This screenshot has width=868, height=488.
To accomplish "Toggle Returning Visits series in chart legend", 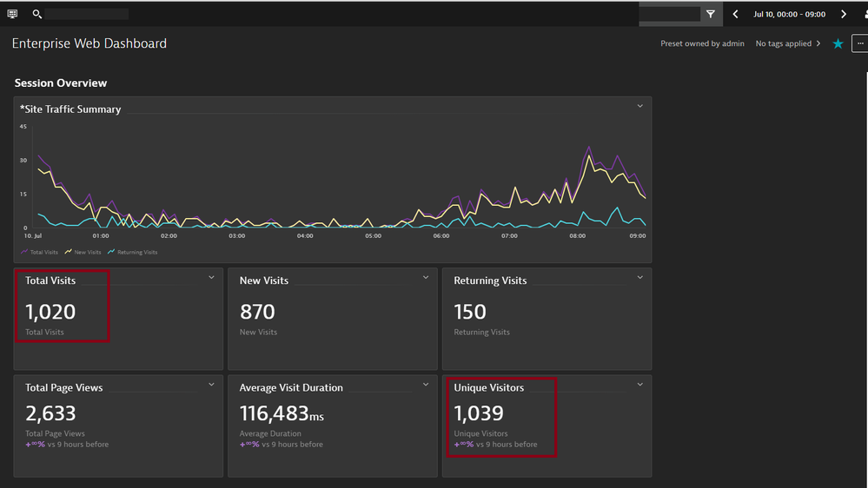I will pyautogui.click(x=132, y=253).
